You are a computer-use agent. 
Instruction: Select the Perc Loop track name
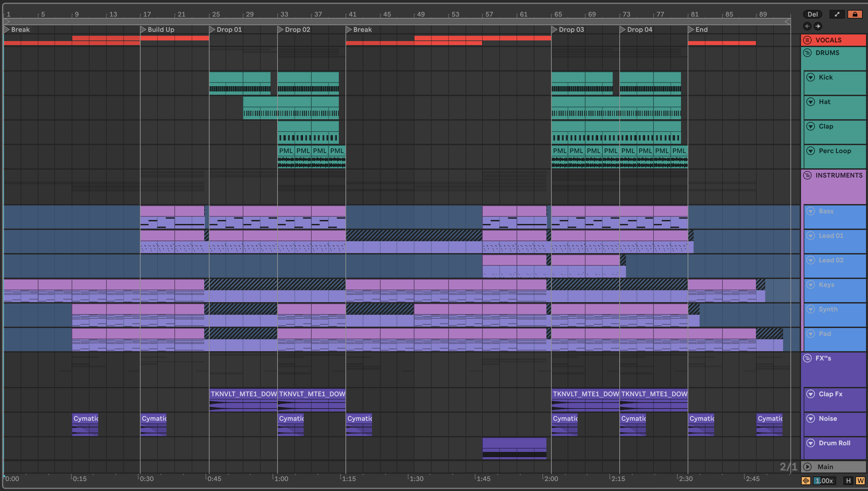click(835, 151)
